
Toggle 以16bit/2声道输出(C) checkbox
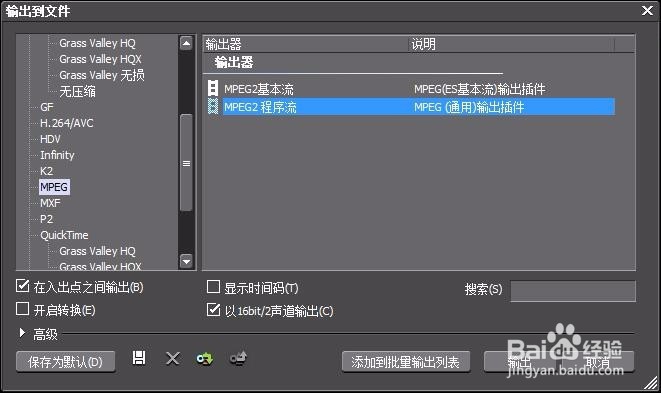[213, 310]
